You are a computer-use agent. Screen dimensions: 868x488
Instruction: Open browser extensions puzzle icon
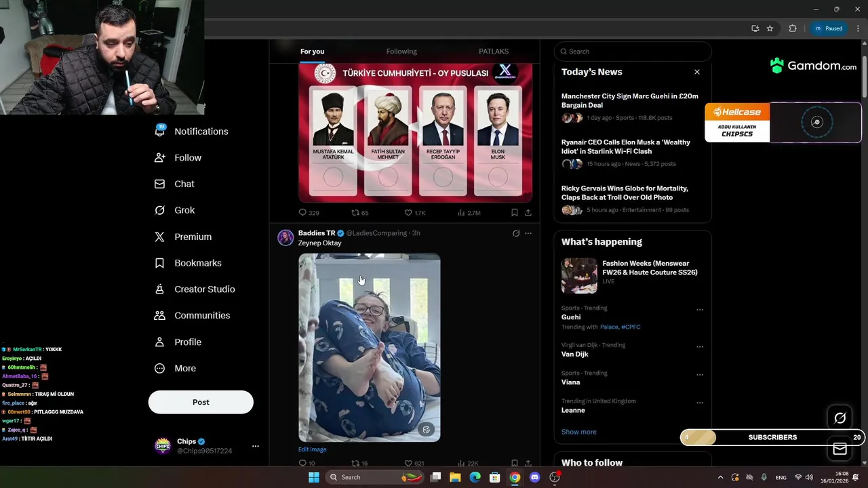pos(792,28)
